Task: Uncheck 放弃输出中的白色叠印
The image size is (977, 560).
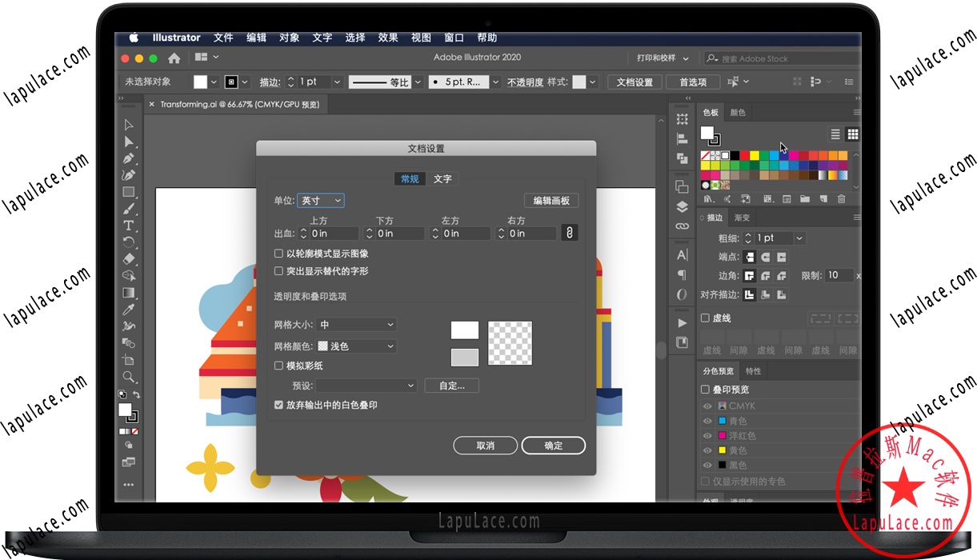Action: click(x=278, y=405)
